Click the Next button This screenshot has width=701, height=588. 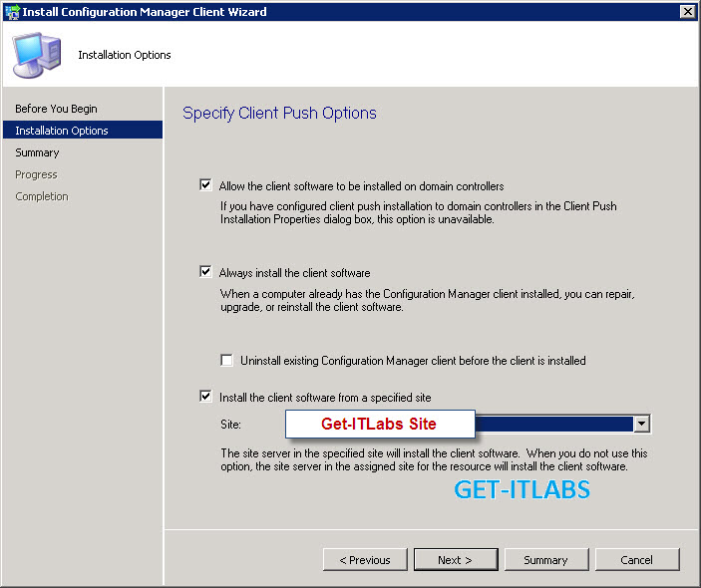[456, 560]
